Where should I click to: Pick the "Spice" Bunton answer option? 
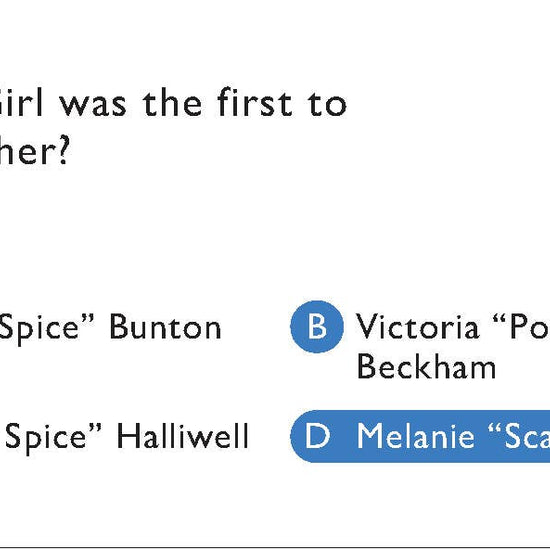(110, 328)
